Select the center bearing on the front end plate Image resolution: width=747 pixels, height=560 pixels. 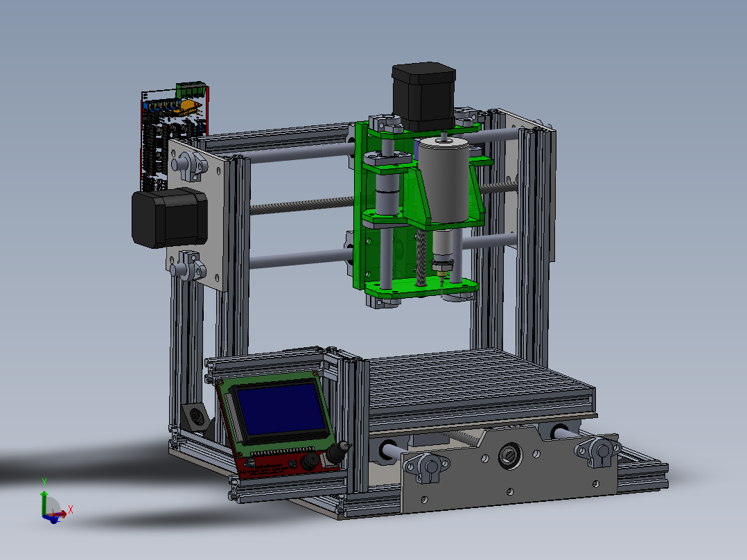[x=510, y=455]
